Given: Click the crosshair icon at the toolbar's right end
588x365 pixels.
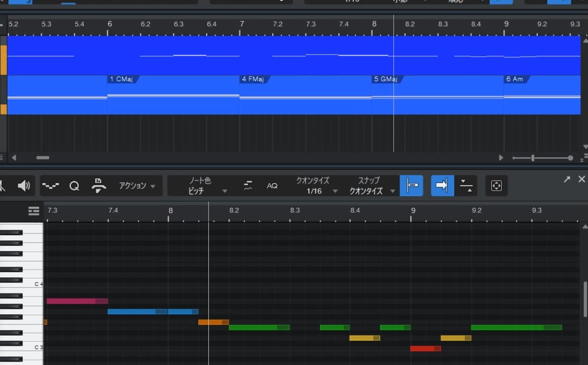Looking at the screenshot, I should click(496, 186).
